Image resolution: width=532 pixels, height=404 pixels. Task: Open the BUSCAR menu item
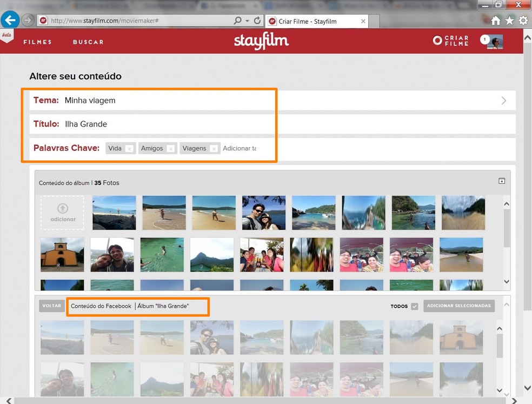[88, 42]
